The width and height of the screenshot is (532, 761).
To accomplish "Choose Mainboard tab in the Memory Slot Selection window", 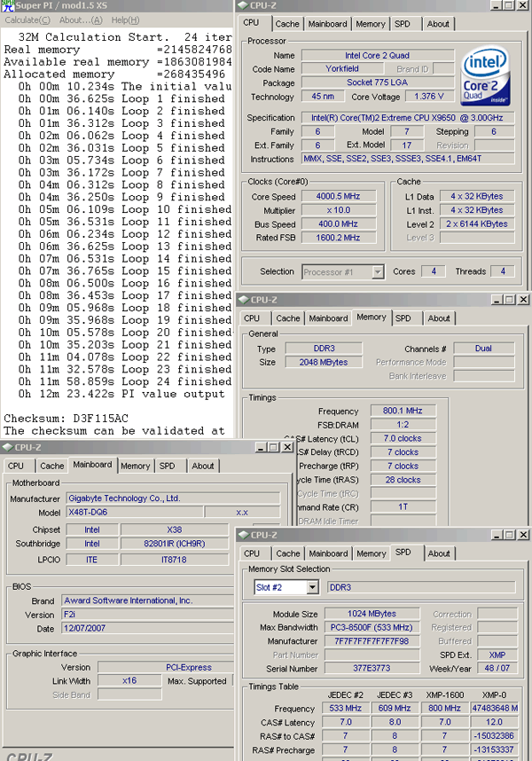I will pos(328,553).
